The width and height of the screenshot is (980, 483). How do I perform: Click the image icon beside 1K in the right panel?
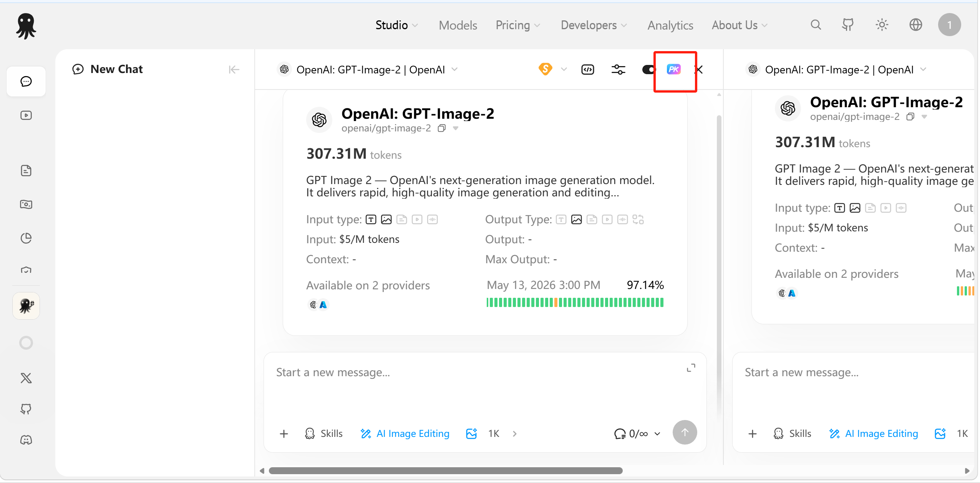pyautogui.click(x=940, y=433)
